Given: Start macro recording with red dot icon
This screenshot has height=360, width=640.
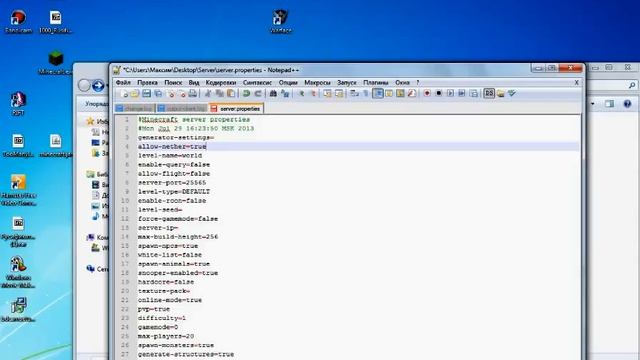Looking at the screenshot, I should (427, 93).
